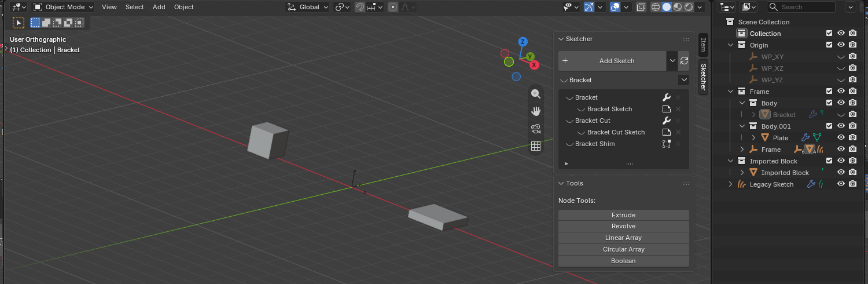
Task: Expand the list filter triangle
Action: [567, 164]
